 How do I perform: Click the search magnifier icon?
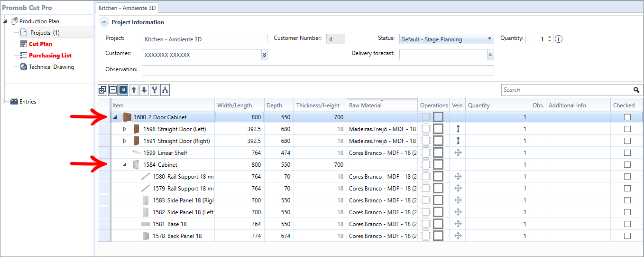(x=636, y=90)
